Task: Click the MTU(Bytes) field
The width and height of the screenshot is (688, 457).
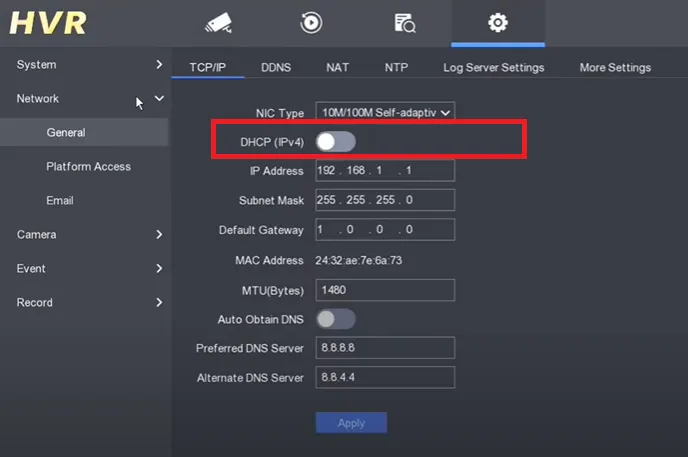Action: point(385,290)
